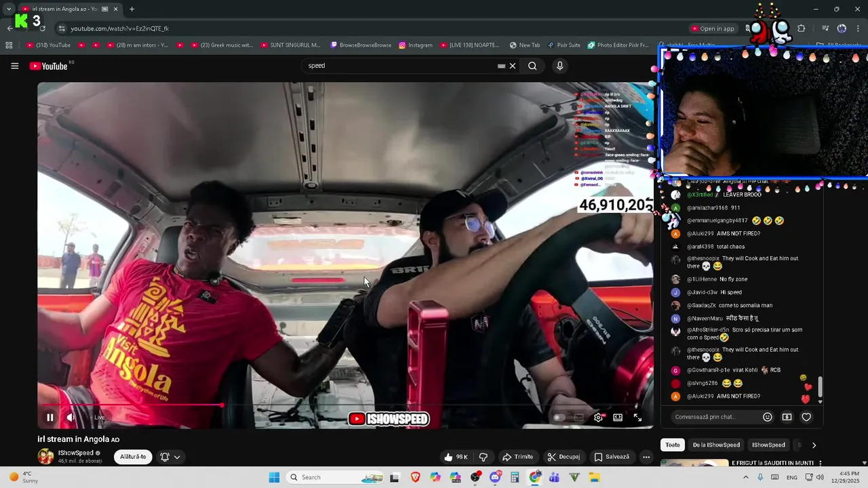The image size is (868, 488).
Task: Open a new browser tab
Action: pos(132,9)
